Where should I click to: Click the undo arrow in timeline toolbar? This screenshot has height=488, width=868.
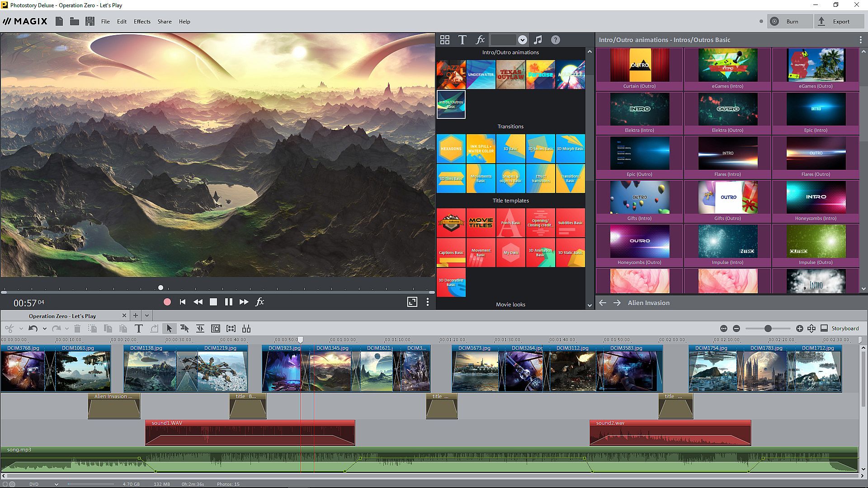tap(33, 328)
